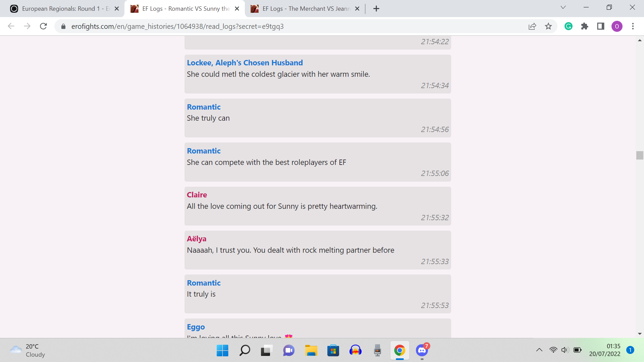The image size is (644, 362).
Task: Open Microsoft Store from taskbar
Action: [x=333, y=351]
